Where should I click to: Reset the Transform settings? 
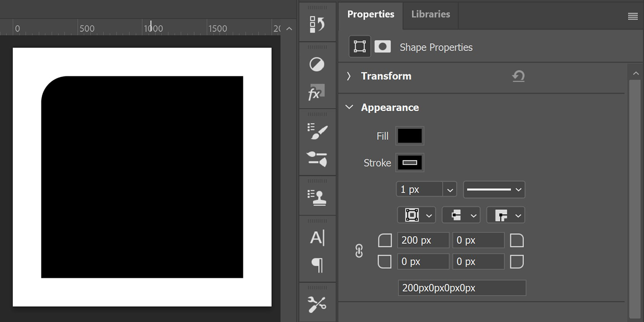point(518,76)
